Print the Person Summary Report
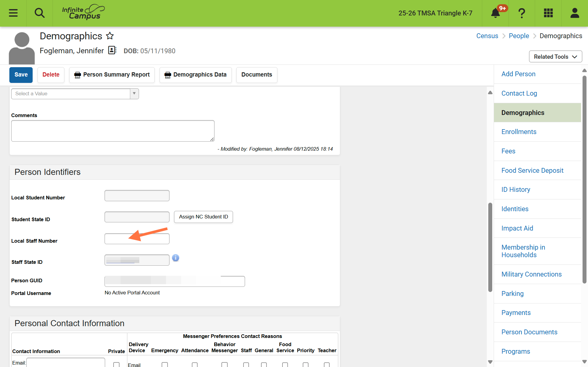Image resolution: width=588 pixels, height=367 pixels. (x=112, y=75)
